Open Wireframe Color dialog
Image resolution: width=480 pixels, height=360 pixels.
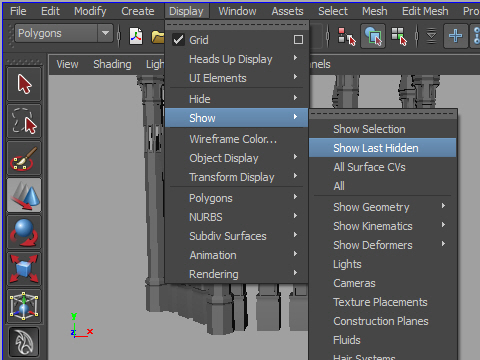236,139
